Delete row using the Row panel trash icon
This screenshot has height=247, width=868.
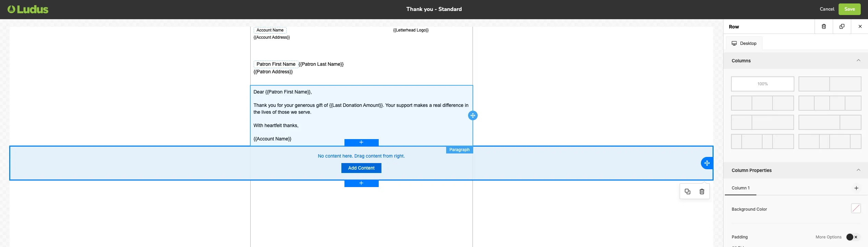click(824, 26)
